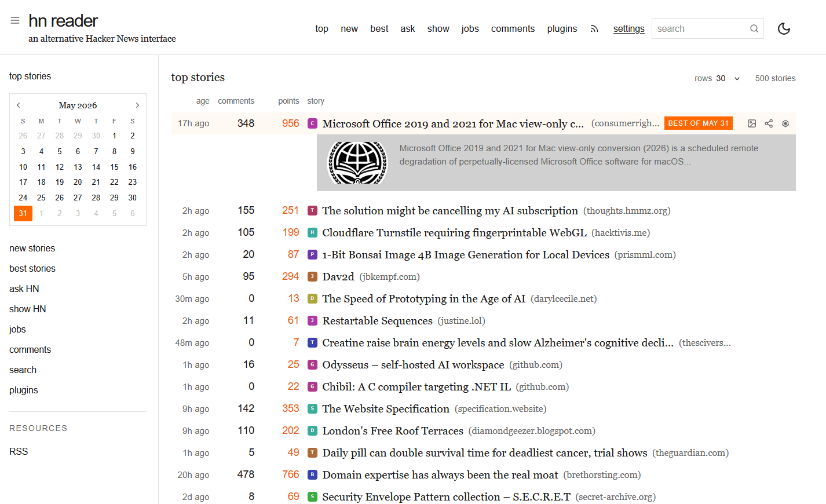Go to plugins in the top navigation
Viewport: 826px width, 504px height.
[x=562, y=28]
